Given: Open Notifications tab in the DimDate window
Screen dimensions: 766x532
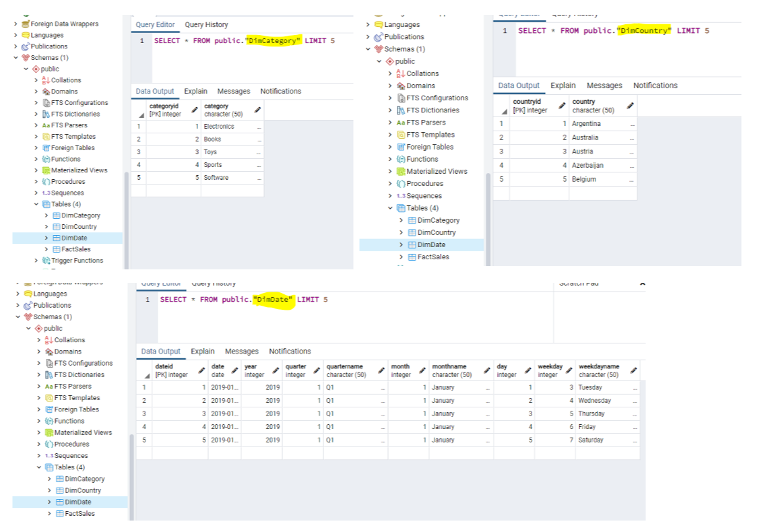Looking at the screenshot, I should click(x=290, y=352).
